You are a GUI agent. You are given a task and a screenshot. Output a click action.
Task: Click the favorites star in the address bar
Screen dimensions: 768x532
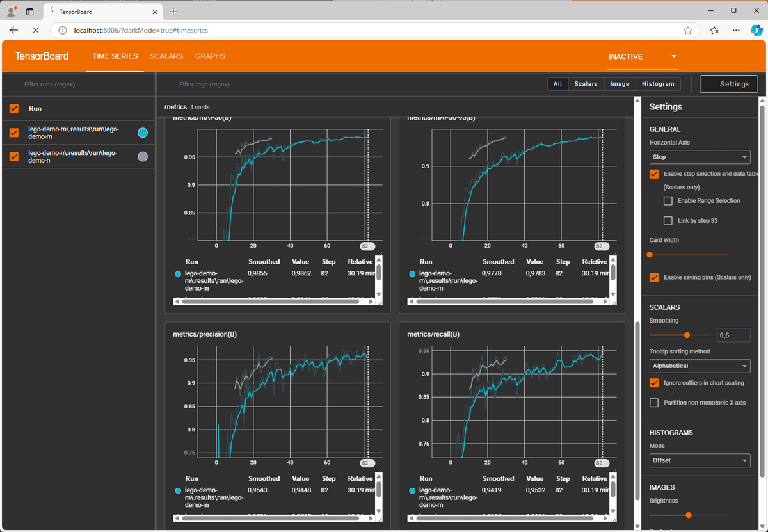(687, 30)
